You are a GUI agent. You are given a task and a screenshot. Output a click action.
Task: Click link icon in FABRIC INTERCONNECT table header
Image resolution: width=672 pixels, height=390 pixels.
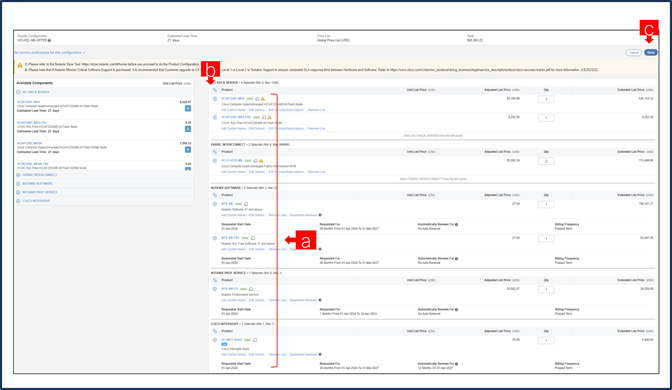click(215, 152)
